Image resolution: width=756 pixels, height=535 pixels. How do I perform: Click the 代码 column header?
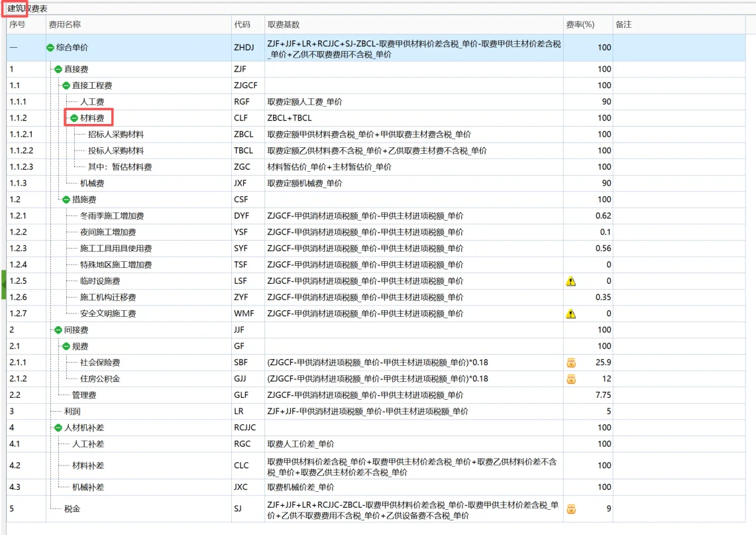coord(248,24)
